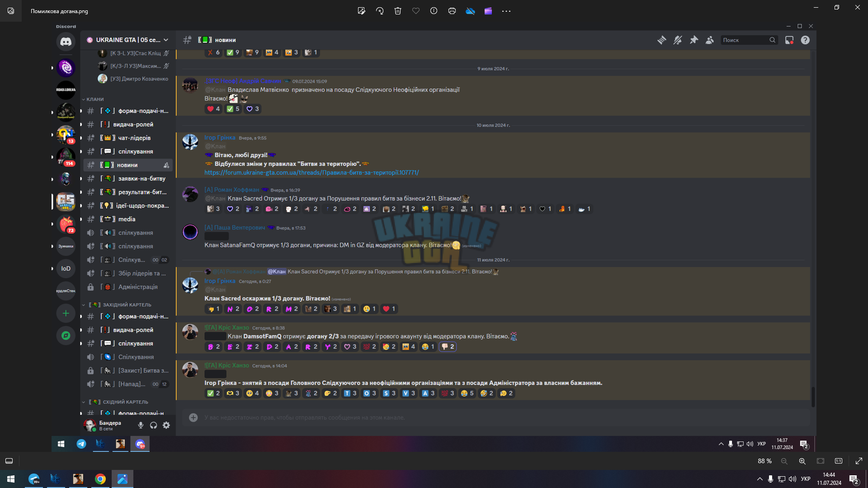Open the forum.ukraine-gta.com.ua rules link
The height and width of the screenshot is (488, 868).
tap(311, 173)
